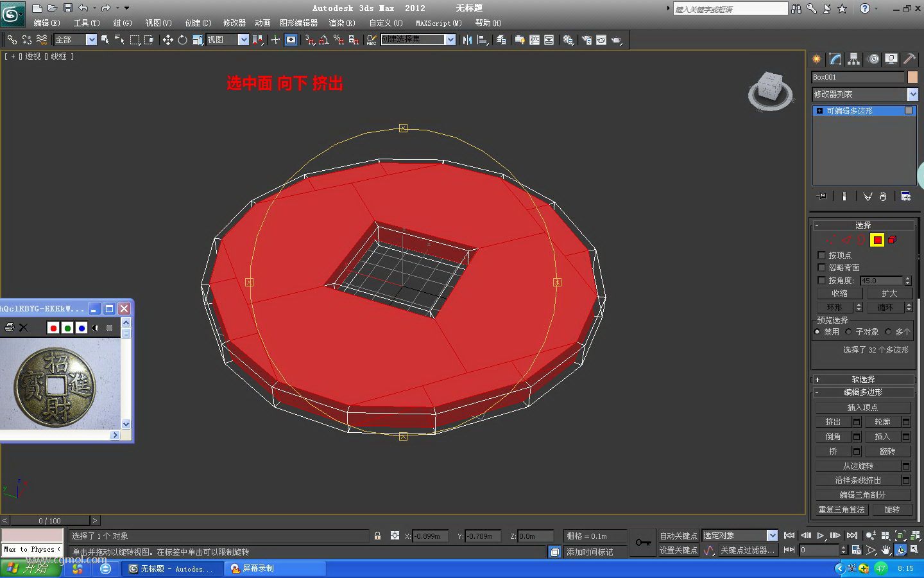
Task: Click the Box001 object color swatch
Action: point(912,77)
